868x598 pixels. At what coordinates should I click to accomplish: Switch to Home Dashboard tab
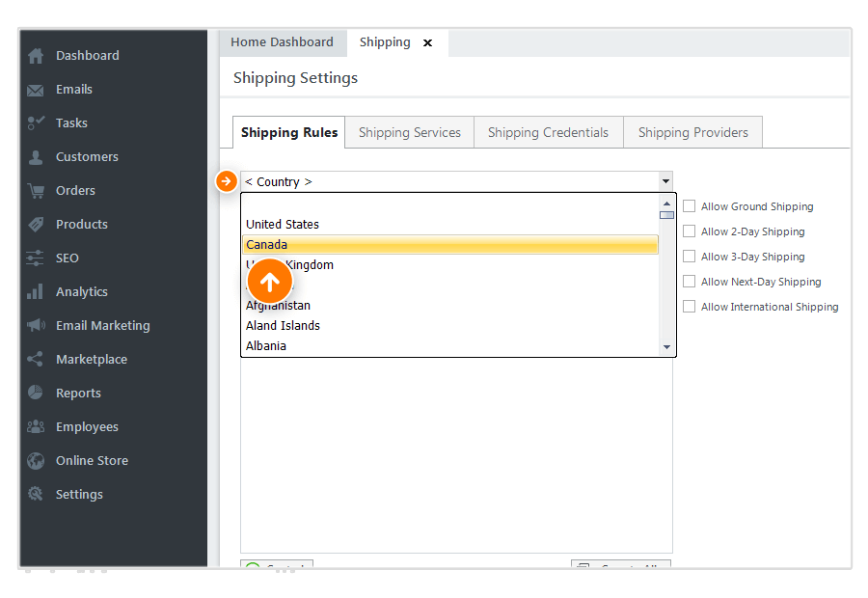tap(283, 42)
